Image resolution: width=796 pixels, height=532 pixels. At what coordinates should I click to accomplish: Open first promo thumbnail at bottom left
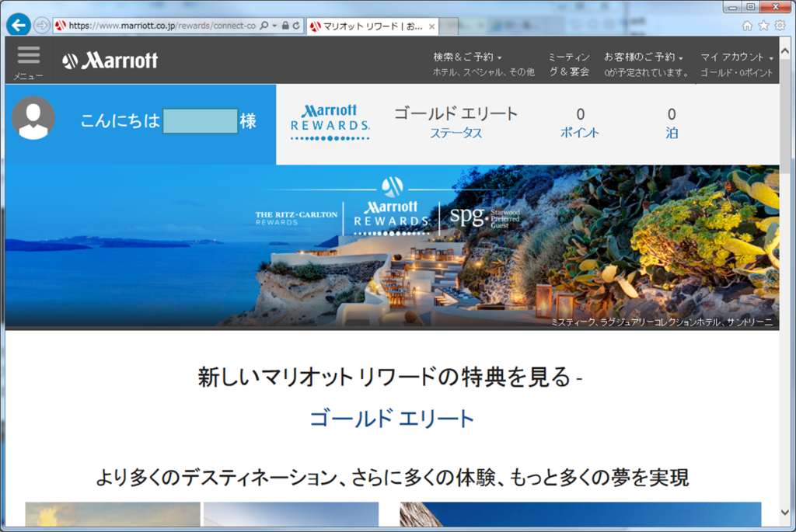(x=113, y=514)
